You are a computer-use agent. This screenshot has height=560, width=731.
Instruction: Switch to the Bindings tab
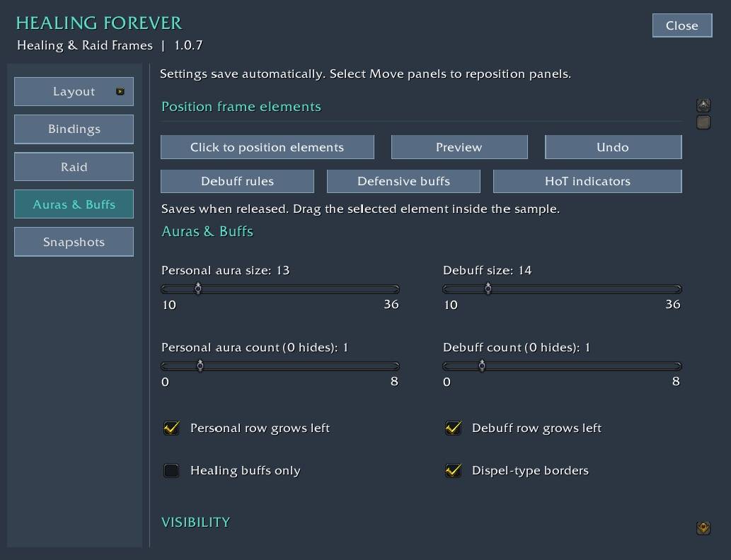point(74,129)
